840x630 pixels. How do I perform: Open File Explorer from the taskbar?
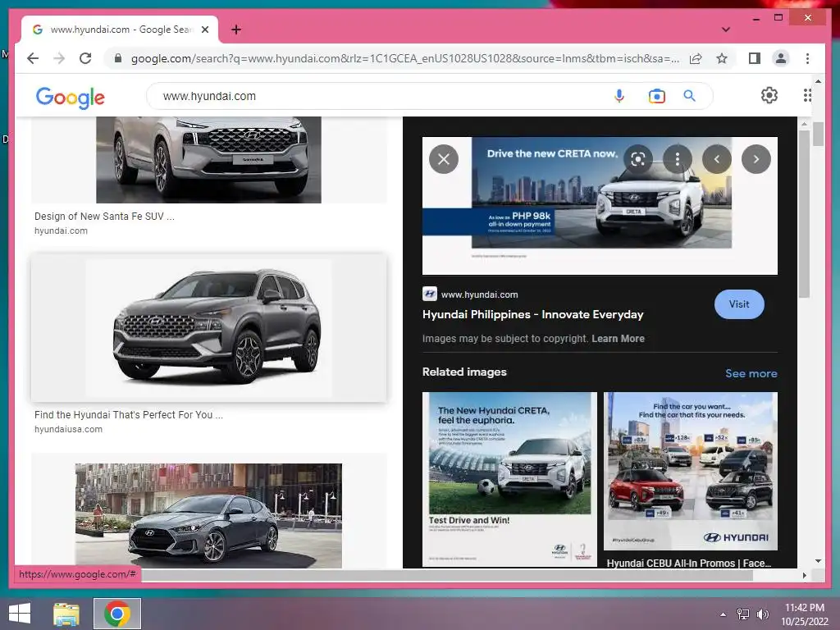pos(66,614)
